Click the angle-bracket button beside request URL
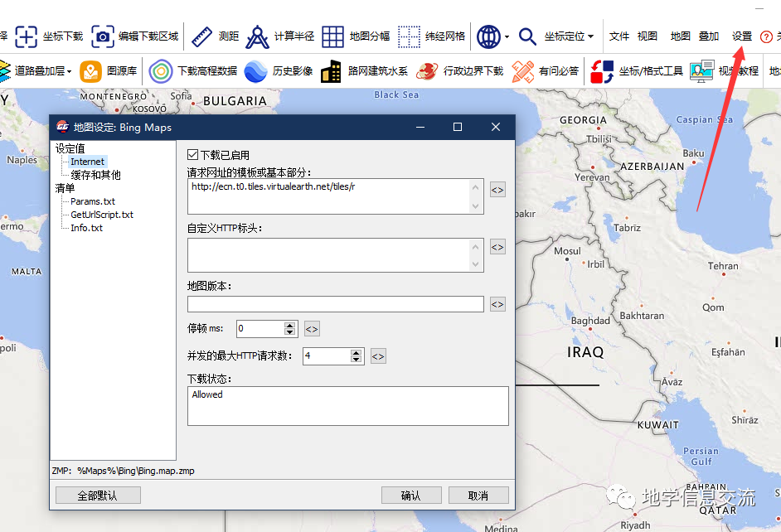Image resolution: width=781 pixels, height=532 pixels. coord(497,190)
